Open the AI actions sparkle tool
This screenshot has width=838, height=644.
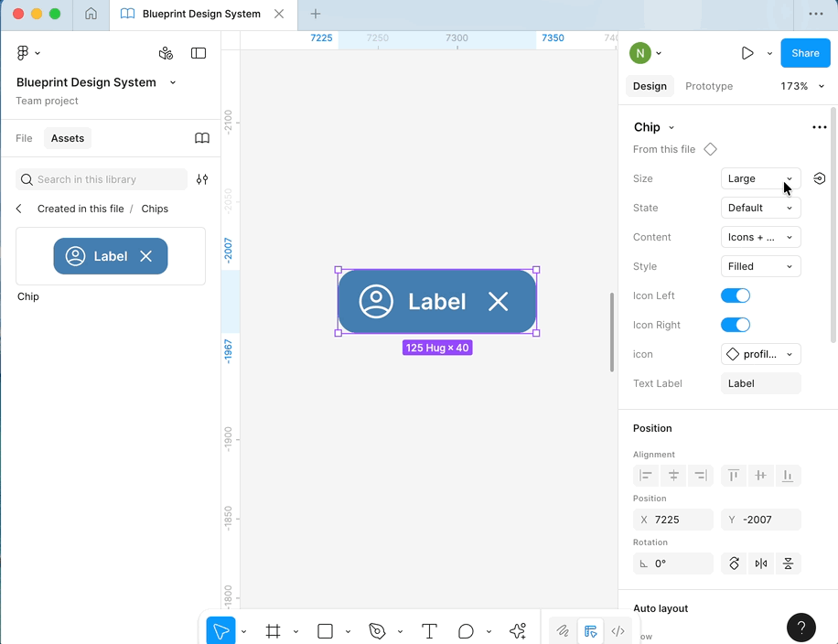coord(517,631)
